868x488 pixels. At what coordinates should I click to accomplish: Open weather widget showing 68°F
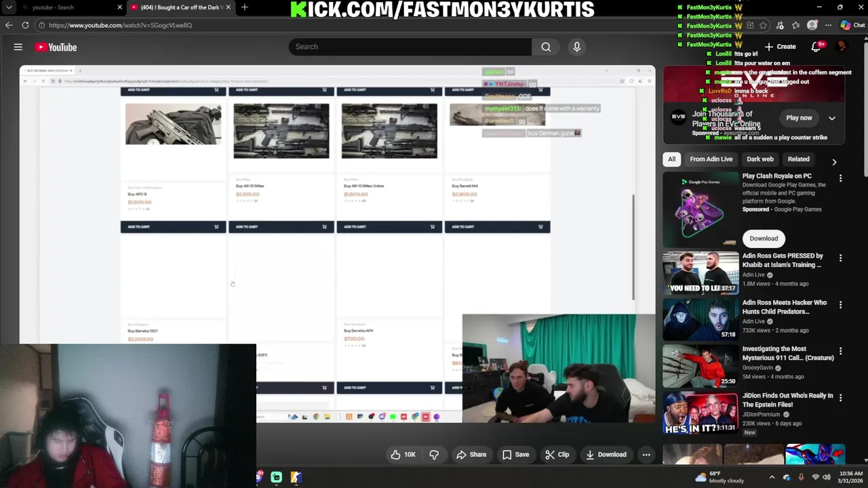tap(719, 477)
